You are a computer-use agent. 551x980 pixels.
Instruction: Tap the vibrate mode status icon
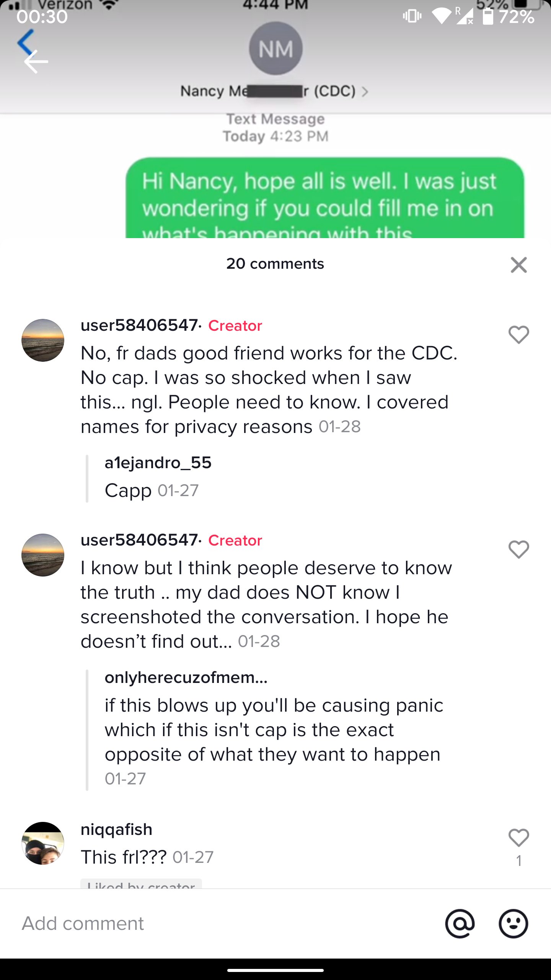(412, 16)
